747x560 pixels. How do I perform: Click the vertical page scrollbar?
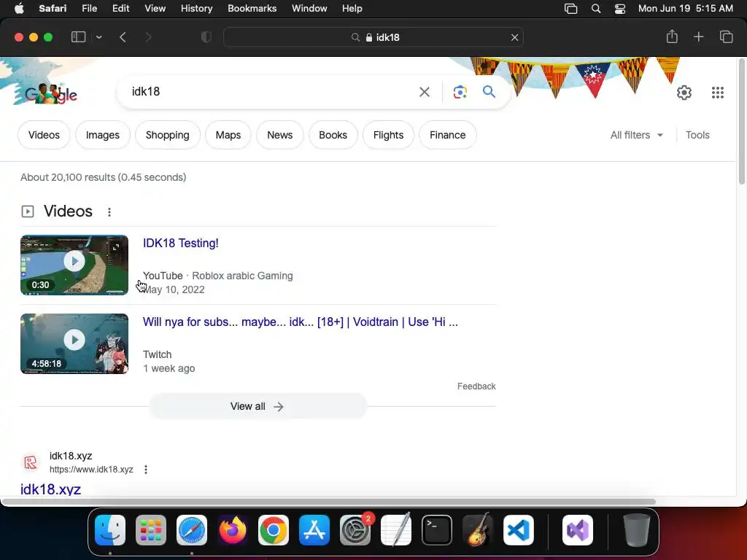[741, 122]
